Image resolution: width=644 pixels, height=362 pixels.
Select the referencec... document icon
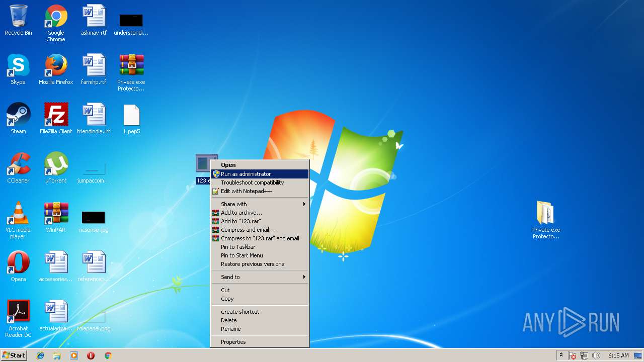click(x=94, y=266)
